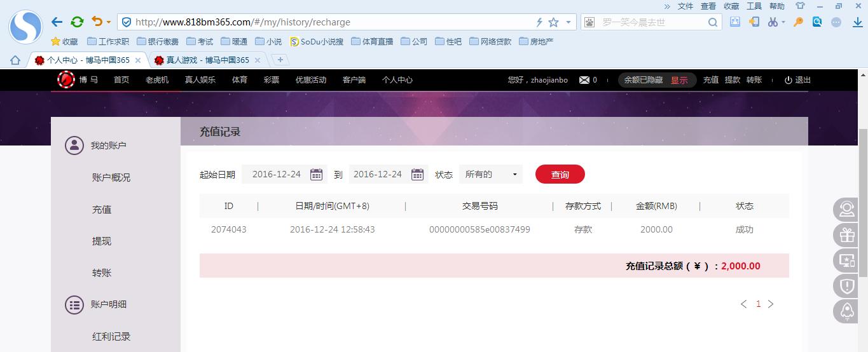Click the start date calendar icon
Screen dimensions: 868x352
coord(316,175)
